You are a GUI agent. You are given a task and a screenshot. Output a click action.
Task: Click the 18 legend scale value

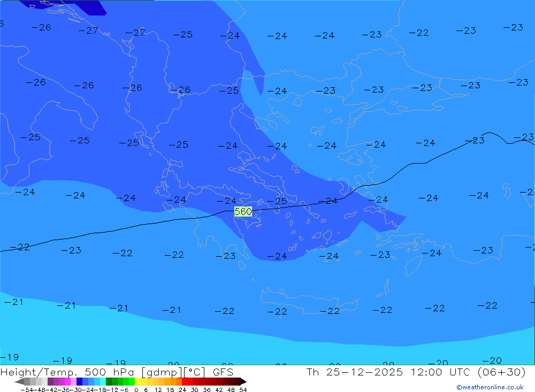(170, 390)
